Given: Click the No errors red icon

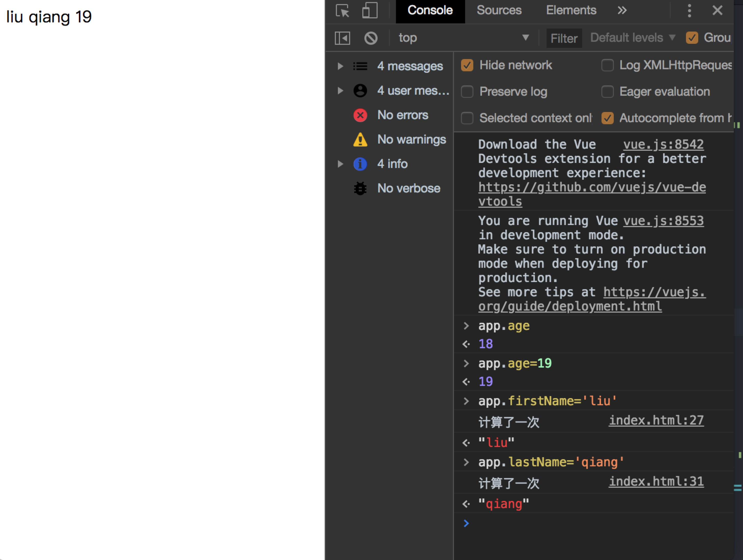Looking at the screenshot, I should point(360,115).
